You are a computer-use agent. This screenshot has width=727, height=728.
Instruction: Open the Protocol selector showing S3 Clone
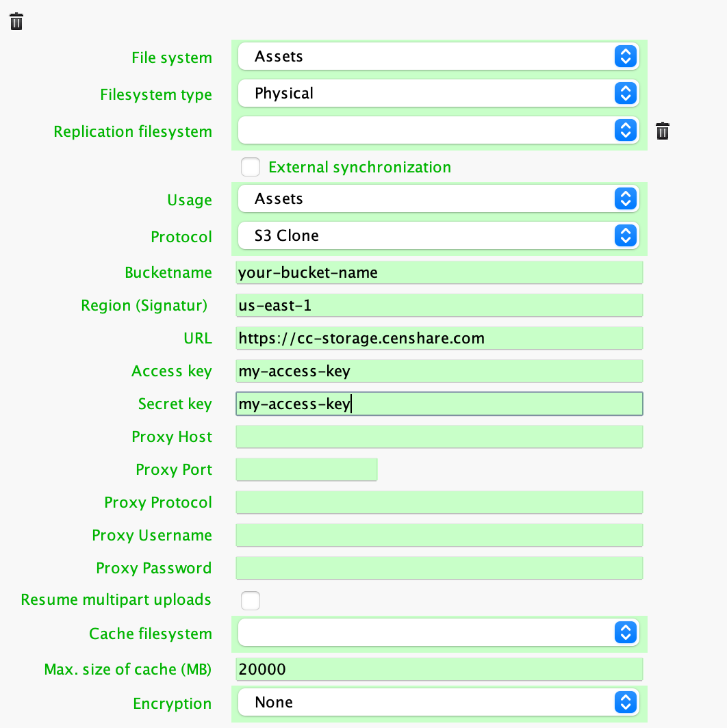pyautogui.click(x=438, y=235)
